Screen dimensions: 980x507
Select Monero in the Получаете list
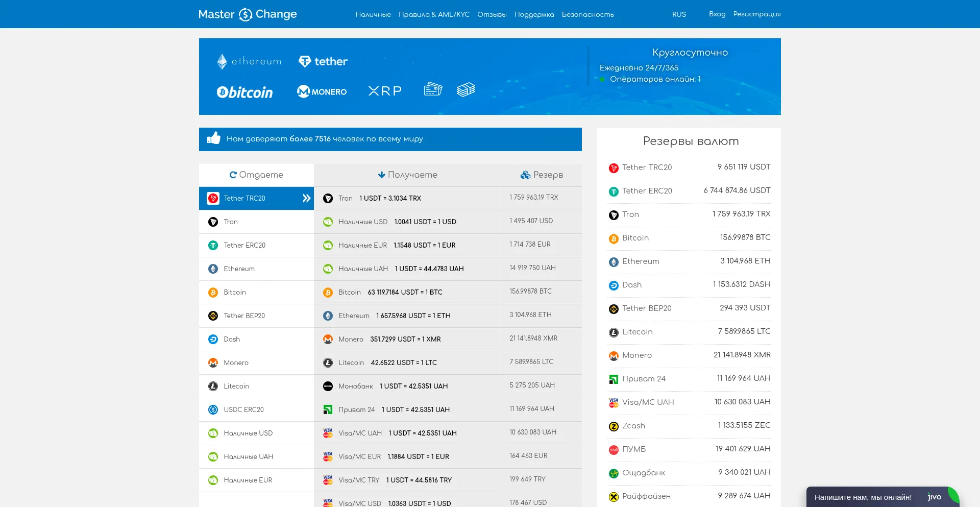408,339
